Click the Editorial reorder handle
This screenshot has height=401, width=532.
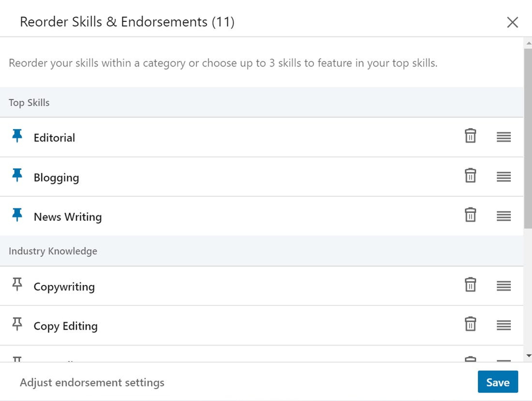click(x=504, y=137)
